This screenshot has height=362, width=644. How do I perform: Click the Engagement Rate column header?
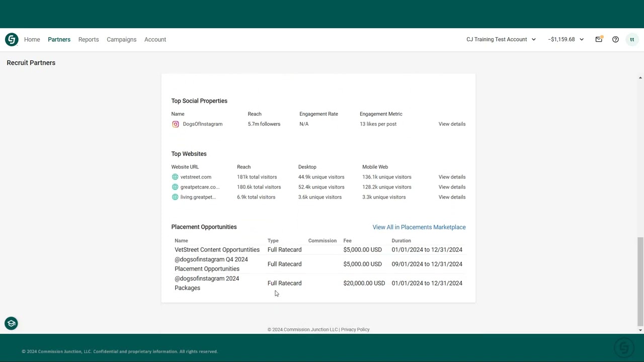coord(319,114)
